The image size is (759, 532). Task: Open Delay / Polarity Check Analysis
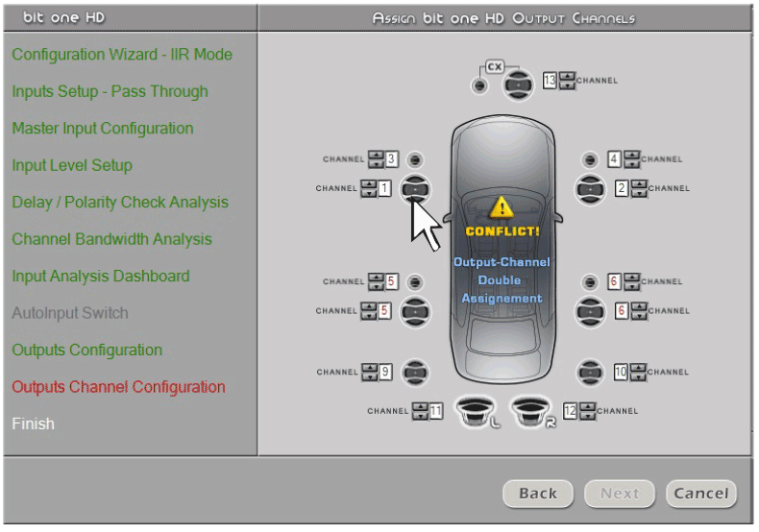[x=120, y=203]
